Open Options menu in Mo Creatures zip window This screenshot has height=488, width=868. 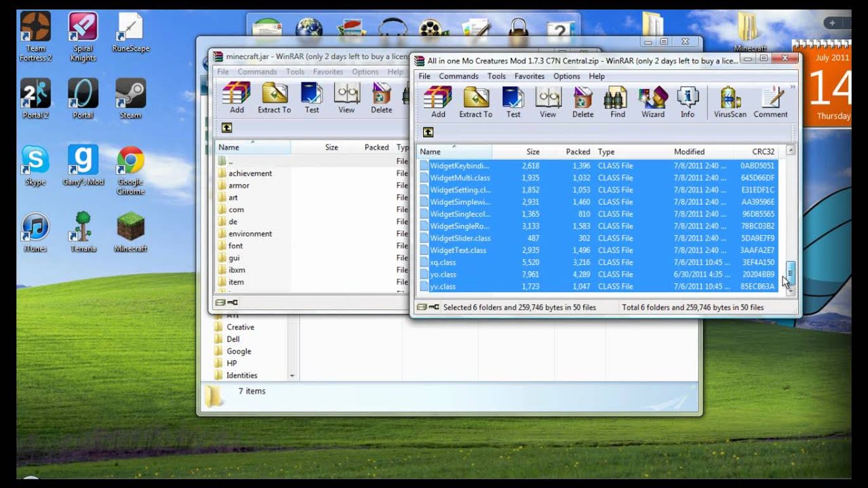(x=567, y=76)
